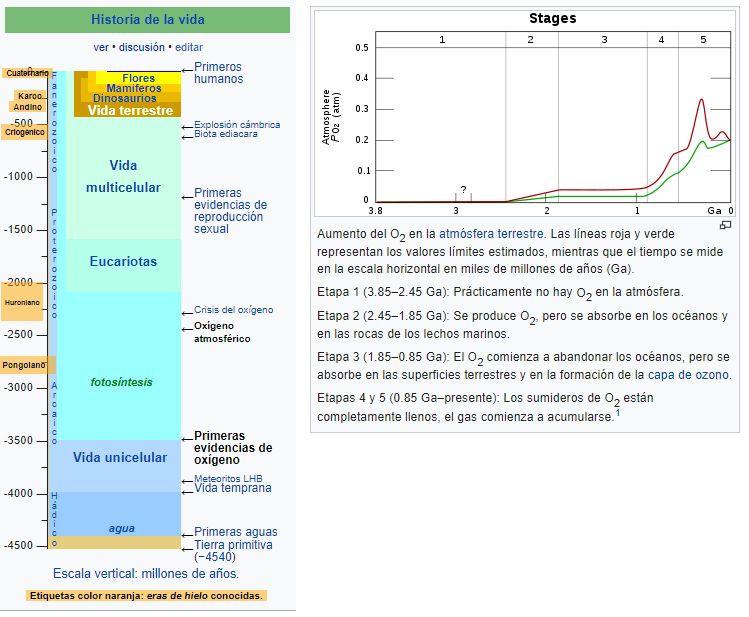Click the vertical 'Fanerozoico' eon label
The height and width of the screenshot is (617, 749).
pyautogui.click(x=54, y=122)
